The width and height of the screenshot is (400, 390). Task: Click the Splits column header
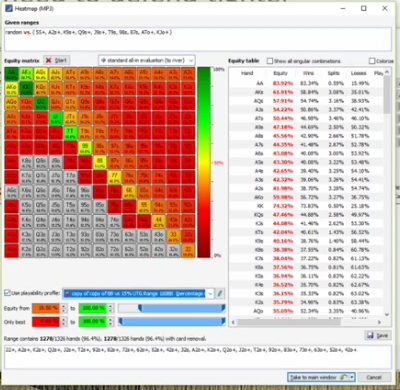click(333, 73)
